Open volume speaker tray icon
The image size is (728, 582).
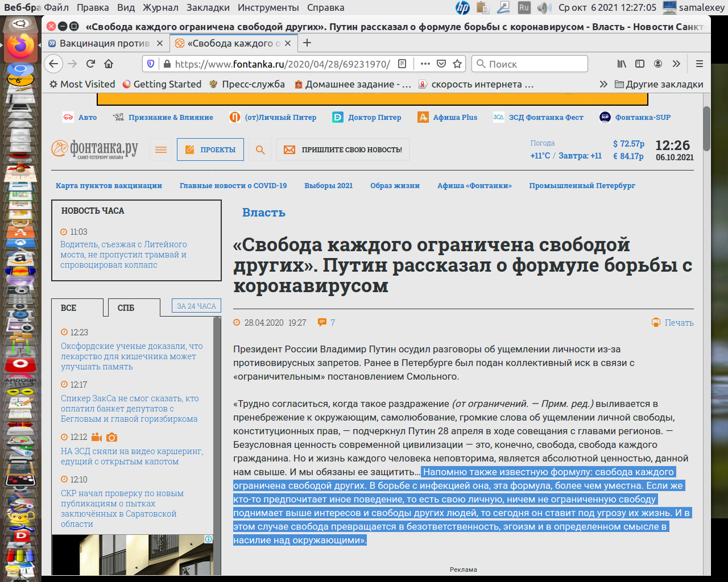tap(544, 7)
